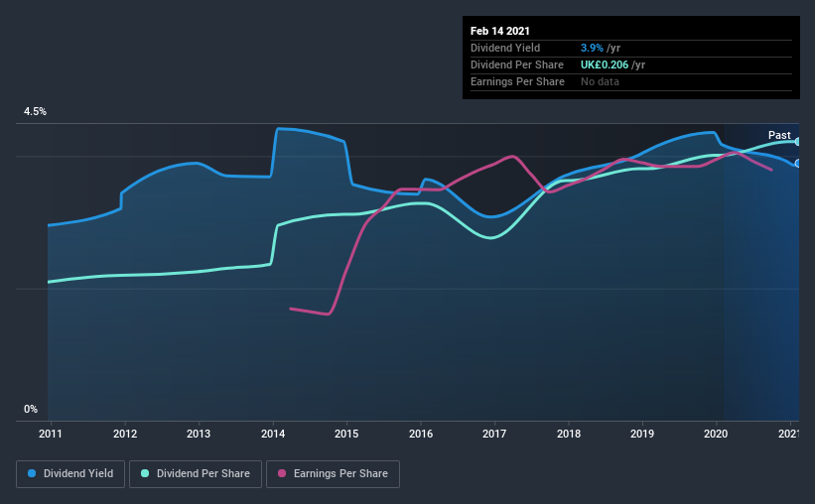Select the blue dividend yield endpoint marker
Viewport: 815px width, 504px height.
(x=797, y=163)
